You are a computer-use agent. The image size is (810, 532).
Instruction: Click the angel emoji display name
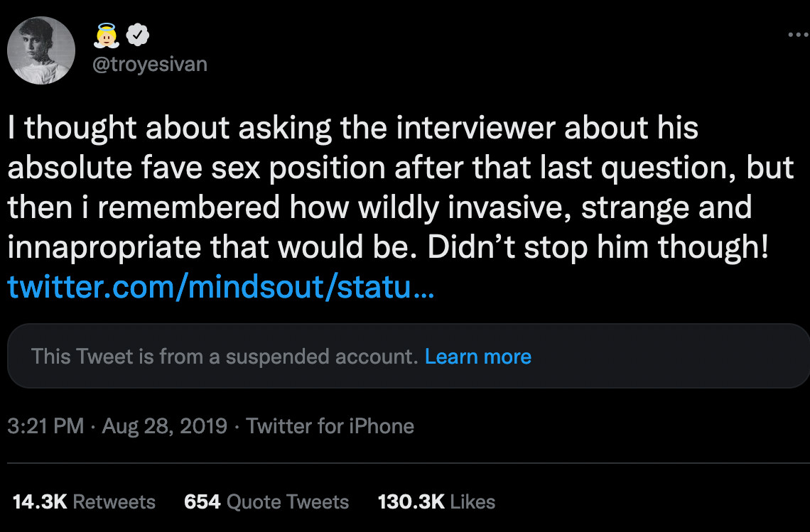(106, 35)
